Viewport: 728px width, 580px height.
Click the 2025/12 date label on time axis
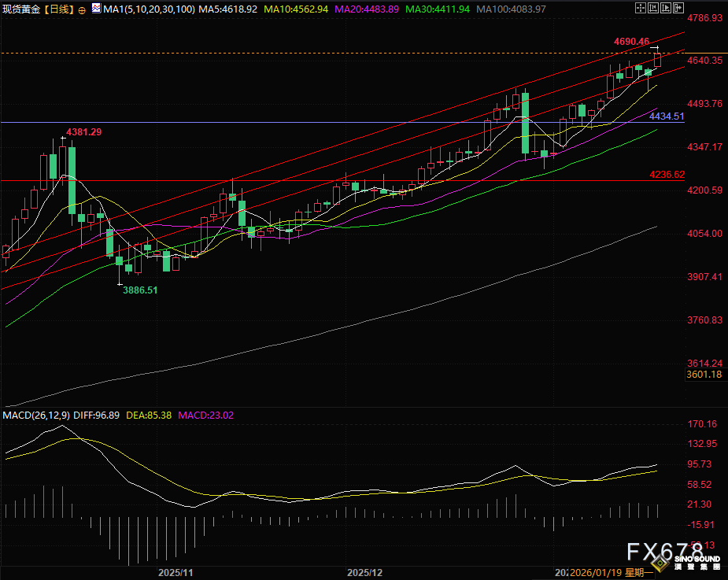(x=364, y=572)
